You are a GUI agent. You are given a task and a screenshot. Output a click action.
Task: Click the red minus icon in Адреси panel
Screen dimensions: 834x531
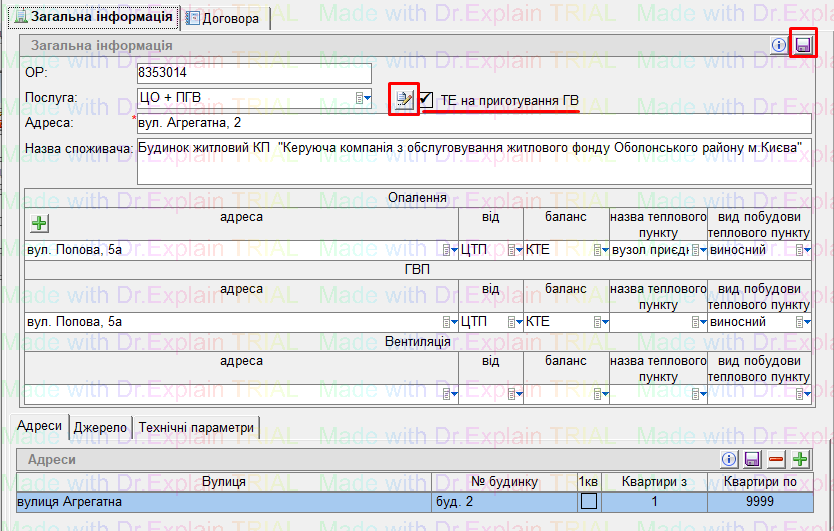click(x=776, y=459)
